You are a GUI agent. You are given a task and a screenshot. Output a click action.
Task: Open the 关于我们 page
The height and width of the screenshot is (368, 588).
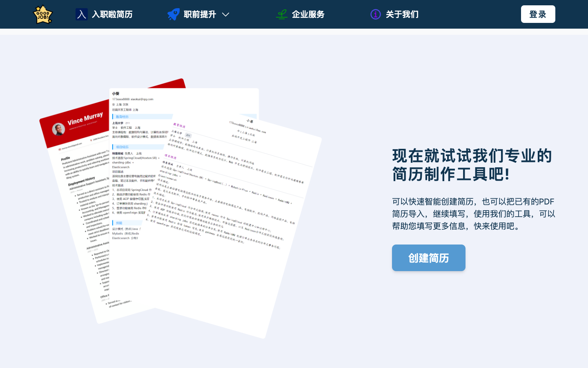tap(402, 14)
